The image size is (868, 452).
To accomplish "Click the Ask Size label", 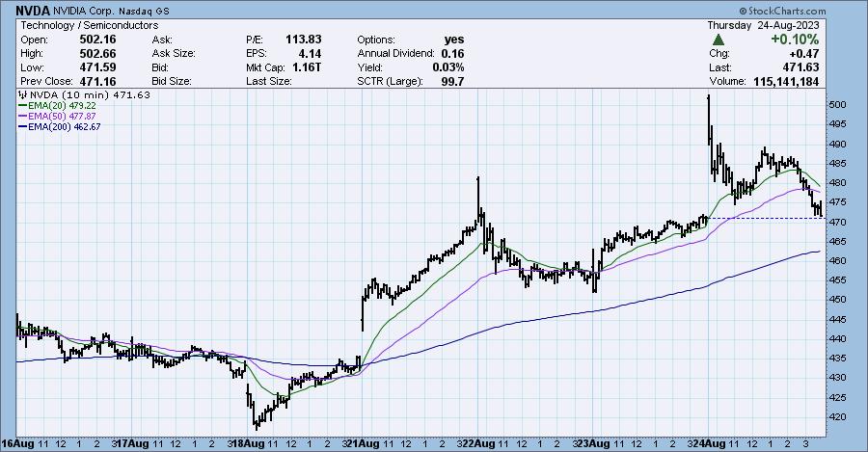I will point(174,54).
